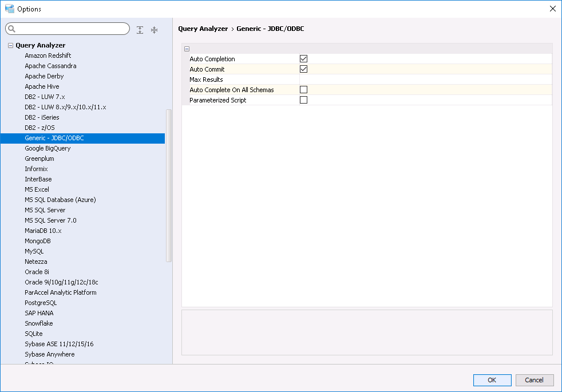The image size is (562, 392).
Task: Click the options search box
Action: click(x=72, y=29)
